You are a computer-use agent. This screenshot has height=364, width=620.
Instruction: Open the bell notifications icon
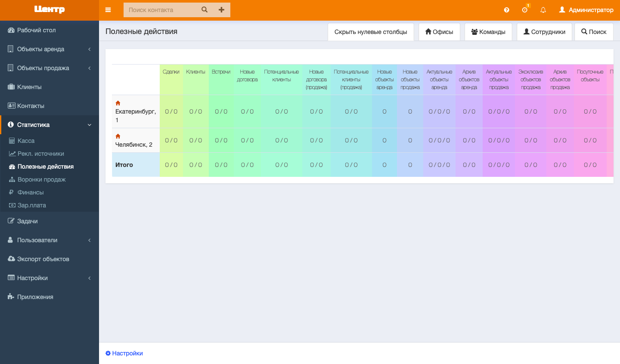pos(543,10)
